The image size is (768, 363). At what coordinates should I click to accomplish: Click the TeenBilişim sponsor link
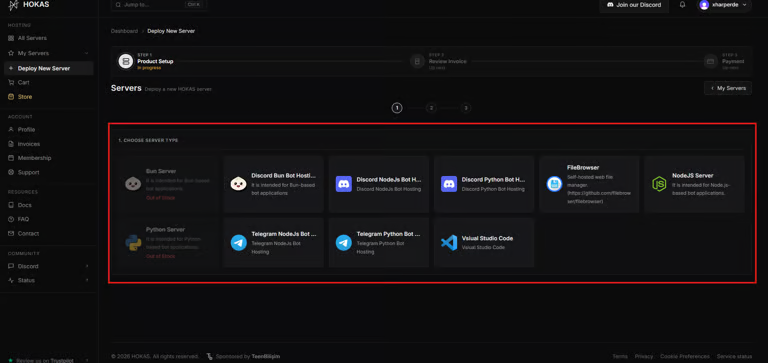(266, 356)
